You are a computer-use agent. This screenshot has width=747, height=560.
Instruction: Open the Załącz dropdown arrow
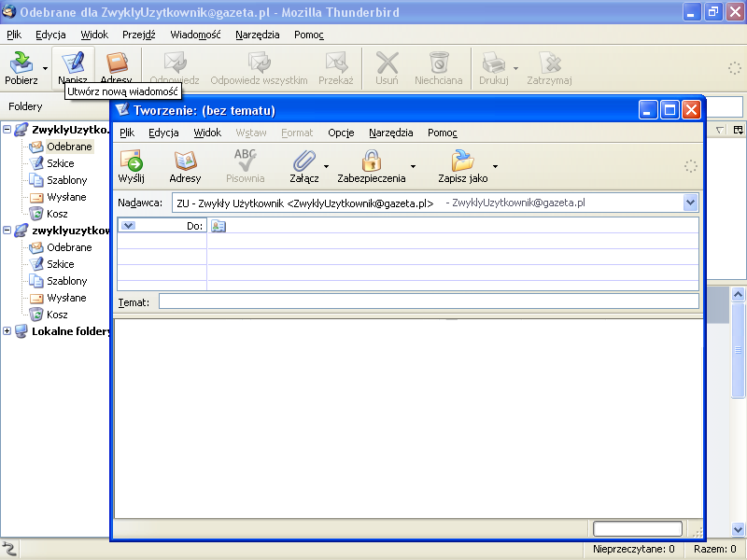tap(326, 167)
